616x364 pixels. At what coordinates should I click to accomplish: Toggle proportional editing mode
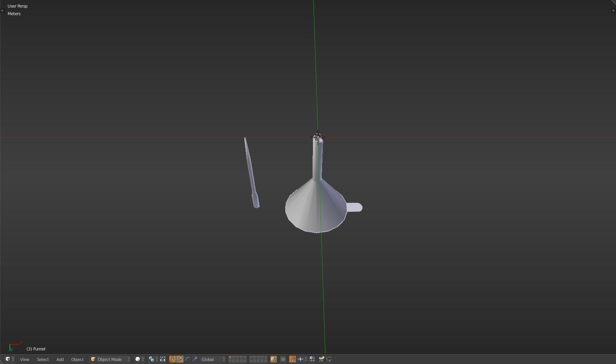point(283,359)
